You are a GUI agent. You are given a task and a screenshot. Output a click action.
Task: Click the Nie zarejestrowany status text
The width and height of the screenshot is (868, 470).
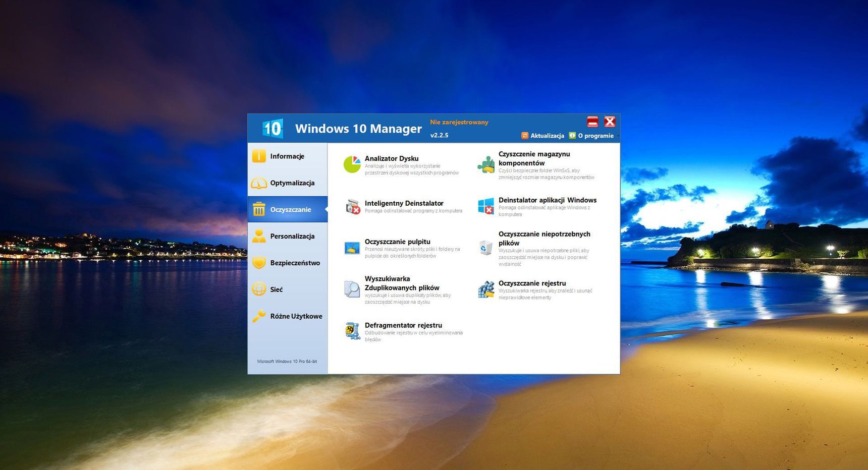point(459,122)
